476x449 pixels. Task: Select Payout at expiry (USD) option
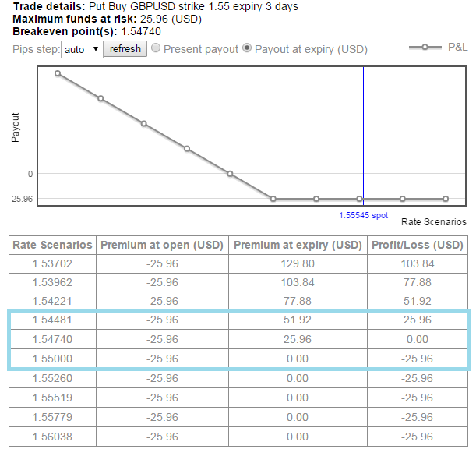(x=248, y=48)
